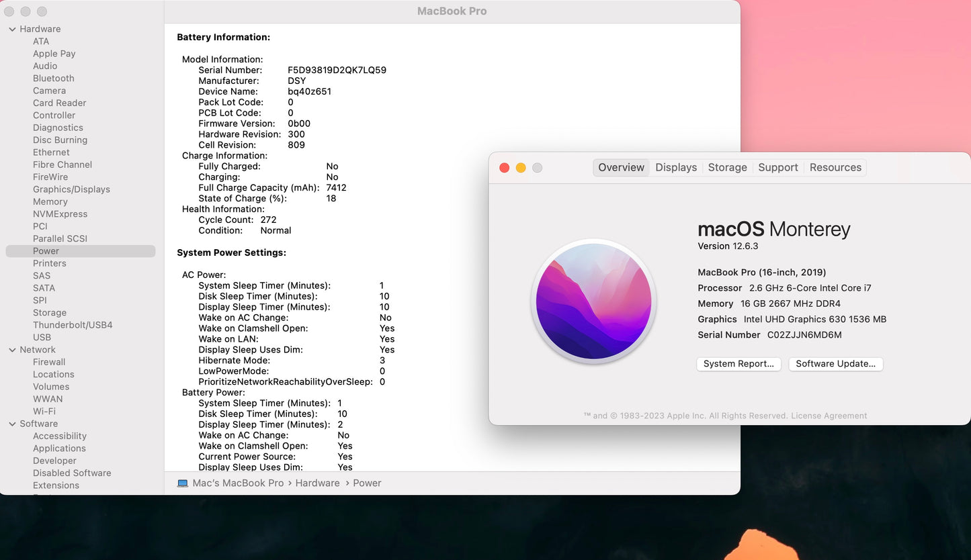Click Hardware in the bottom path bar

317,483
